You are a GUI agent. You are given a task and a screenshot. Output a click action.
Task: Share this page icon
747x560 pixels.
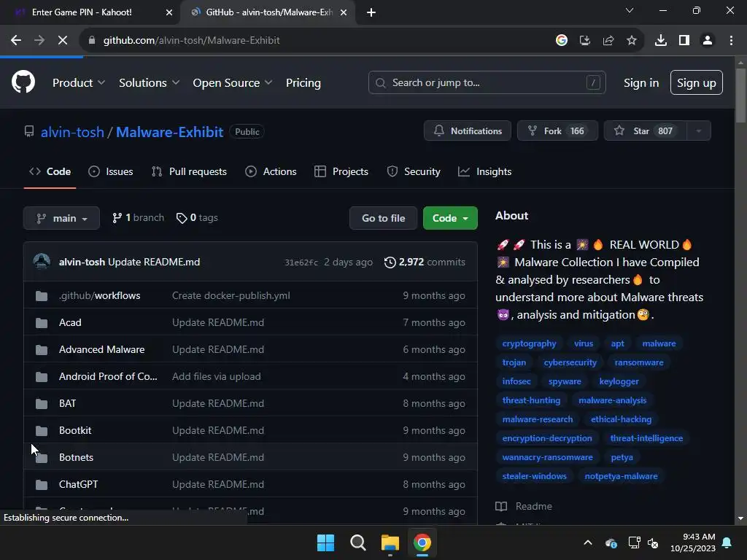(x=608, y=41)
